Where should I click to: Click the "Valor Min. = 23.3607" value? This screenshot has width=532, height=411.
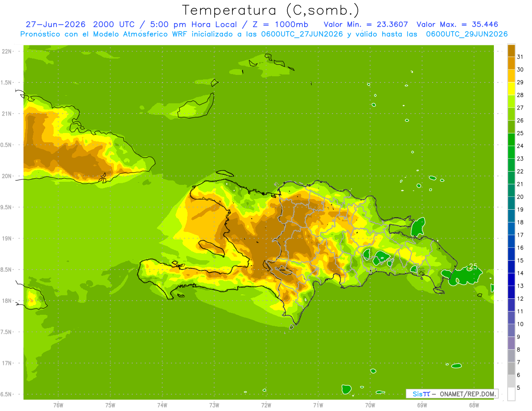pyautogui.click(x=366, y=24)
